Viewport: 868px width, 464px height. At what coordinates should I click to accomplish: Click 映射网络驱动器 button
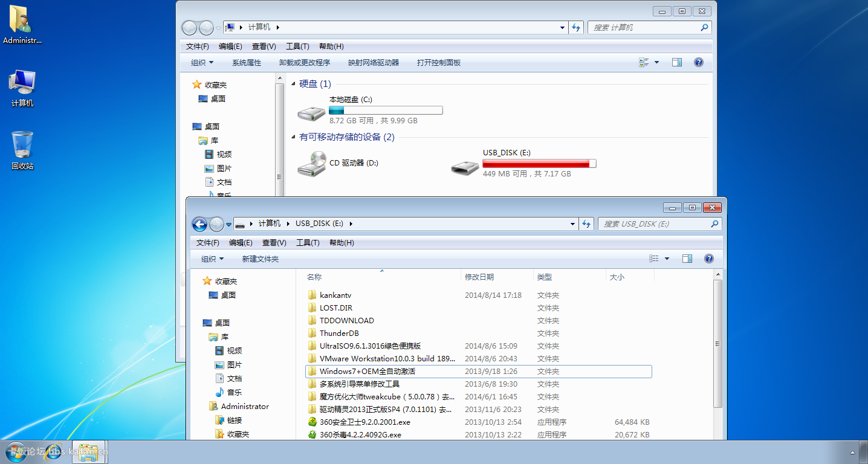[x=374, y=62]
